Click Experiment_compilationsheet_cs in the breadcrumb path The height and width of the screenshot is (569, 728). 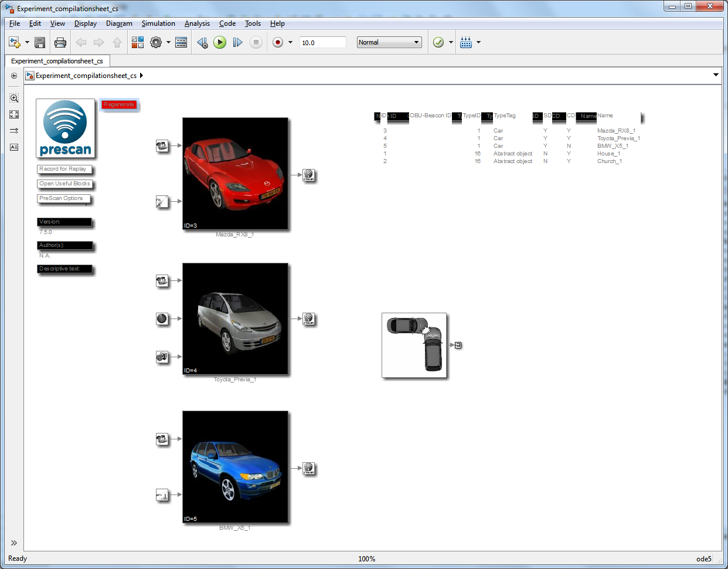pos(86,76)
